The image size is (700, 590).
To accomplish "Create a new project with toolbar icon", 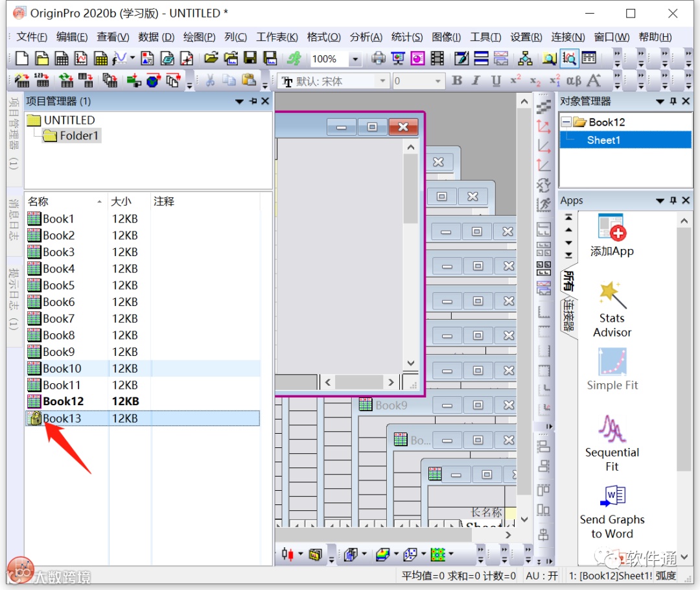I will pyautogui.click(x=21, y=58).
